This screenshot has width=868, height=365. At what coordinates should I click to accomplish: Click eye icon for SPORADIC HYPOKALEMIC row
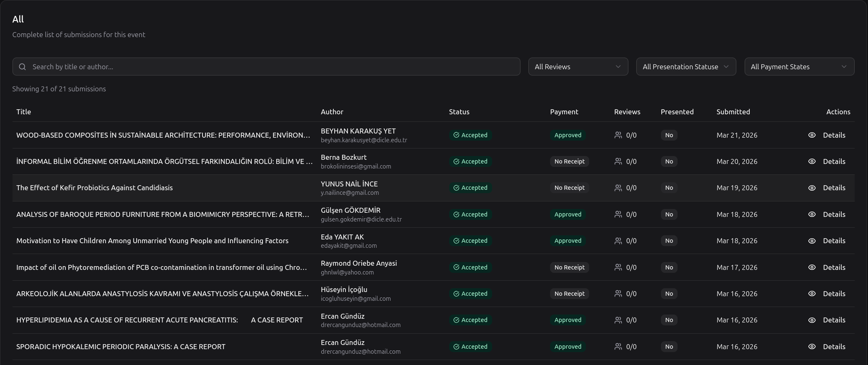(812, 347)
